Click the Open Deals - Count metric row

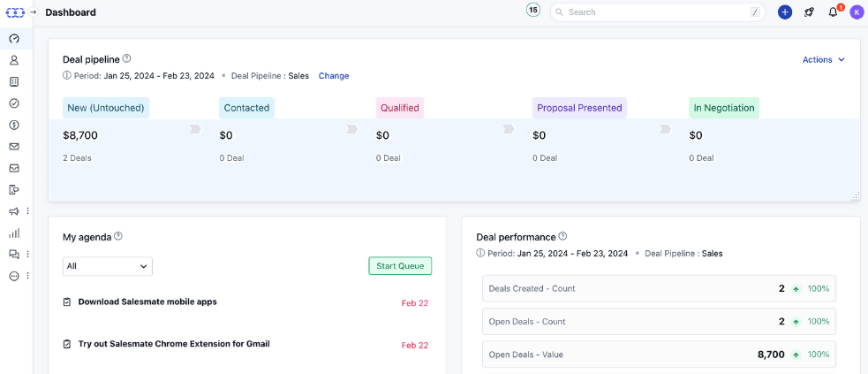click(659, 321)
